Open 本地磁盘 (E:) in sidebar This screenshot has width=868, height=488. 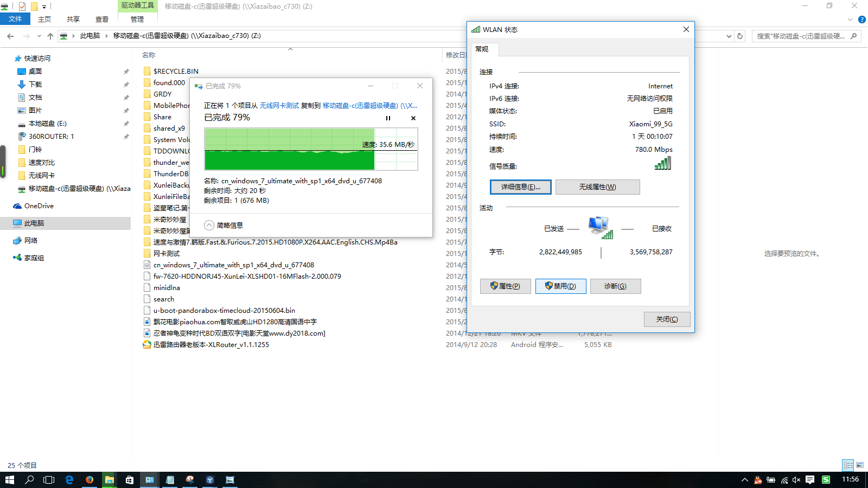pos(47,124)
